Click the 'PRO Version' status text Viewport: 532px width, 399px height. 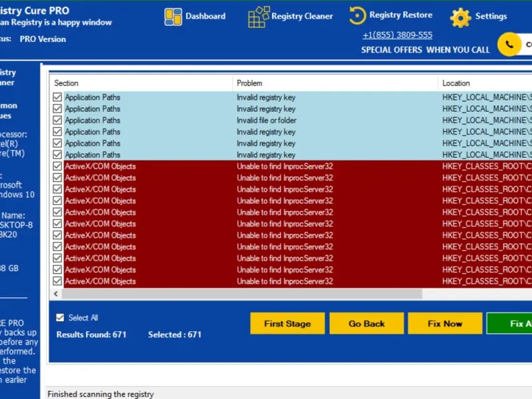[43, 39]
